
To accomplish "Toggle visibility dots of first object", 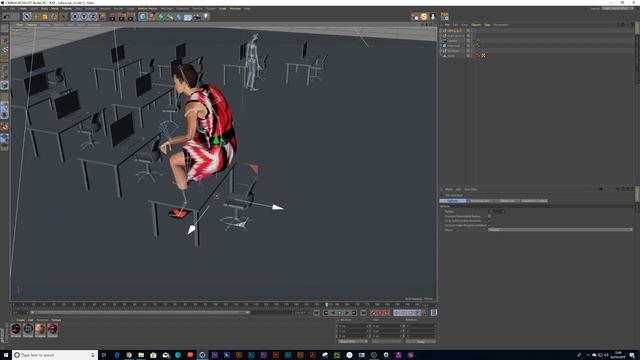I will [x=469, y=31].
